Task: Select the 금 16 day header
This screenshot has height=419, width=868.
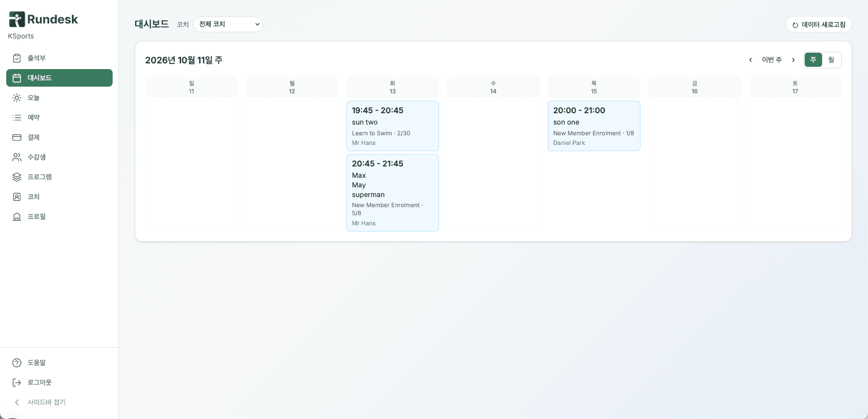Action: pos(695,87)
